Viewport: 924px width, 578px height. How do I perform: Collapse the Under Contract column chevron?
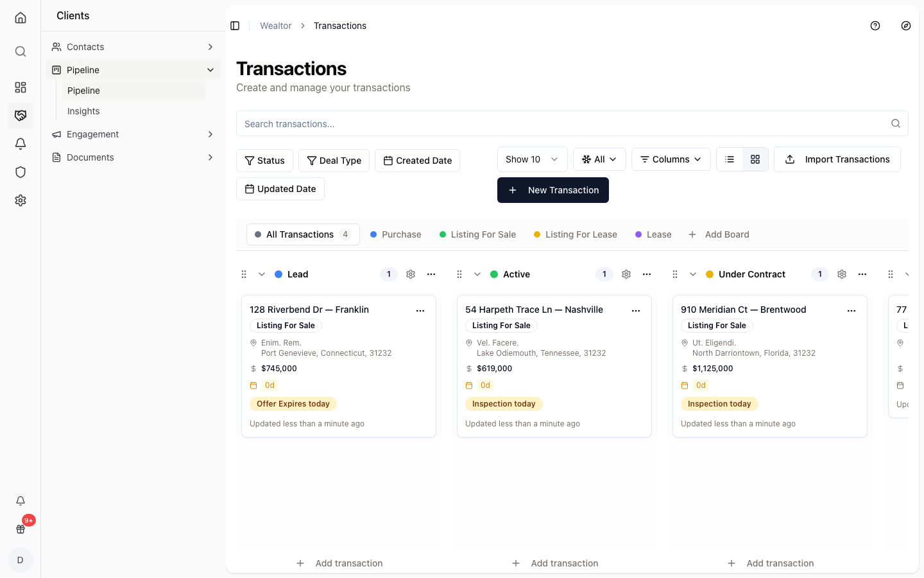click(693, 274)
